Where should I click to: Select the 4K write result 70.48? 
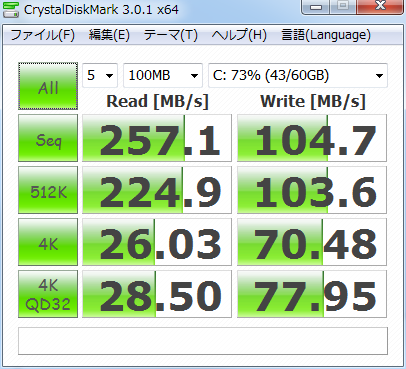click(x=312, y=242)
